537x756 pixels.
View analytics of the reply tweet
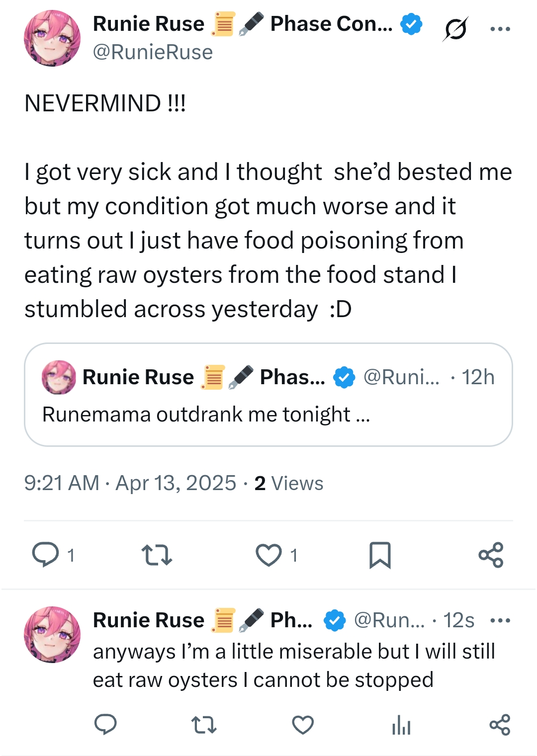pyautogui.click(x=401, y=725)
